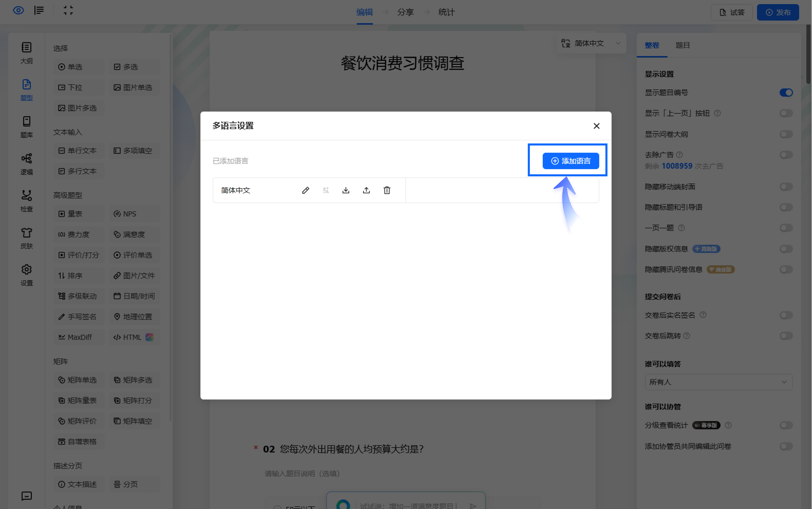This screenshot has width=812, height=509.
Task: Add a 地理位置 question type
Action: (x=134, y=317)
